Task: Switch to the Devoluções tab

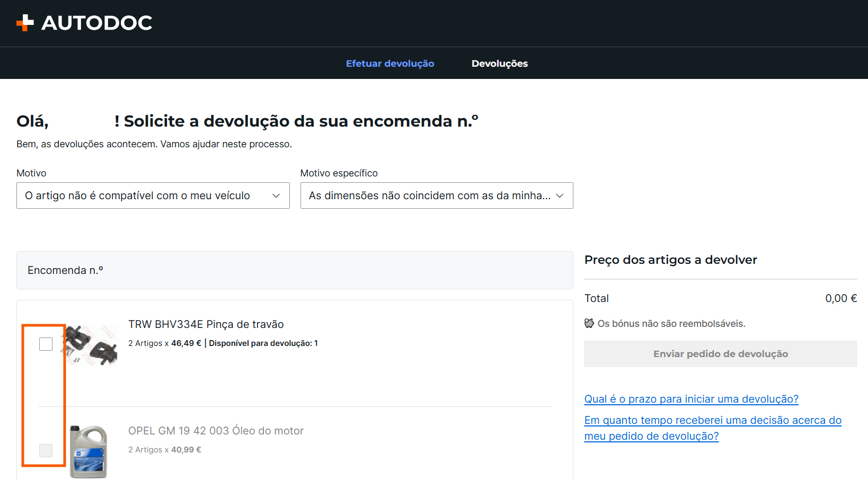Action: coord(500,64)
